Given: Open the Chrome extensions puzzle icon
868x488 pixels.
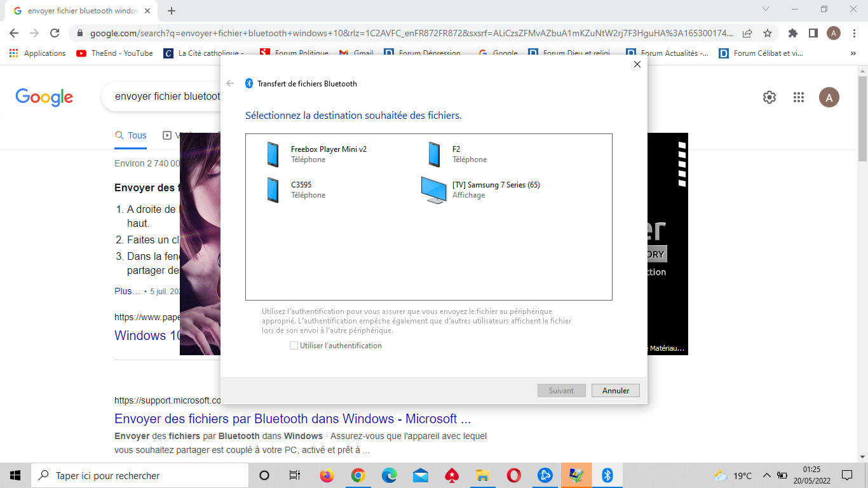Looking at the screenshot, I should (792, 33).
